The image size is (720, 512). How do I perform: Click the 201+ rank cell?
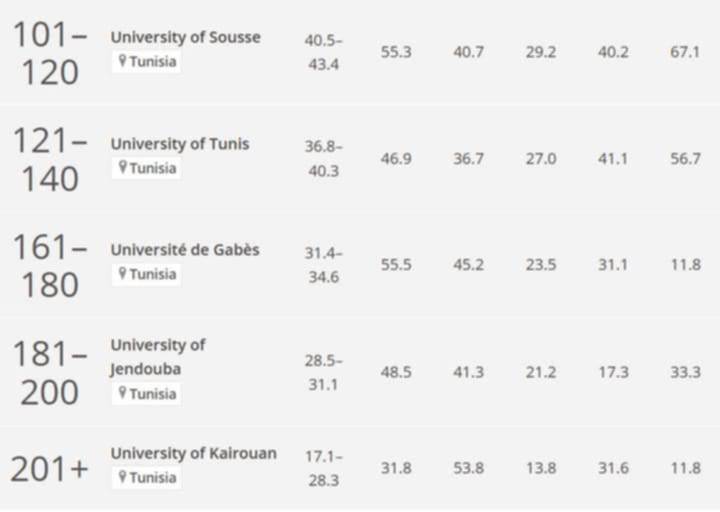(x=49, y=469)
